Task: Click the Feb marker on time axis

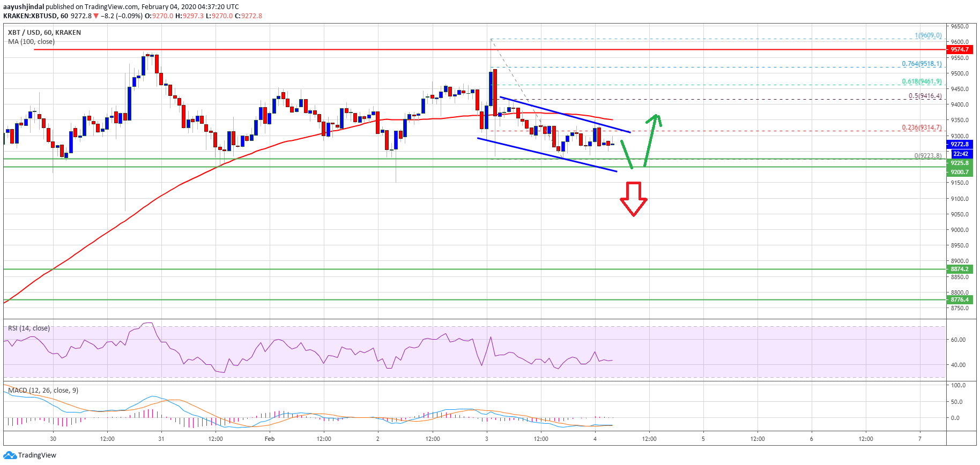Action: [270, 439]
